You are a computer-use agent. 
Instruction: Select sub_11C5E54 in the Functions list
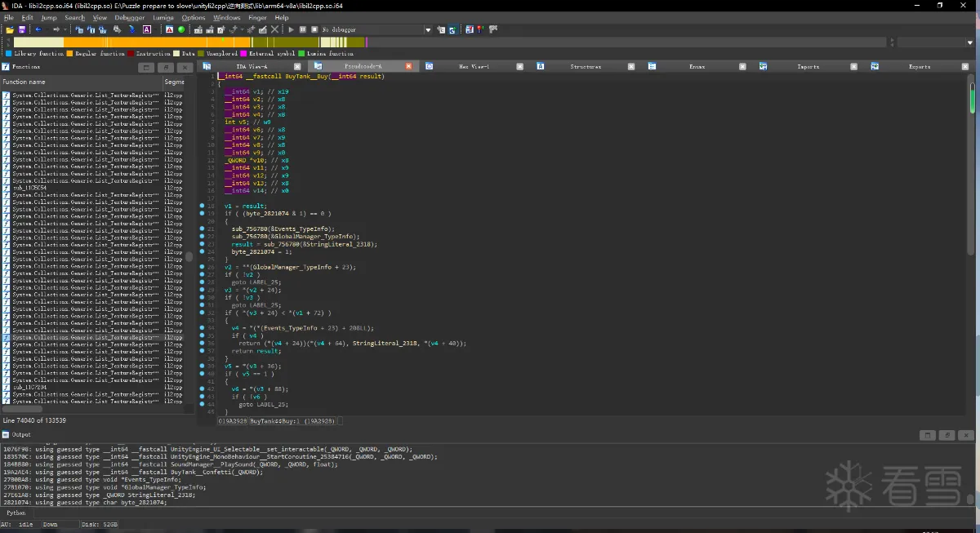(29, 188)
